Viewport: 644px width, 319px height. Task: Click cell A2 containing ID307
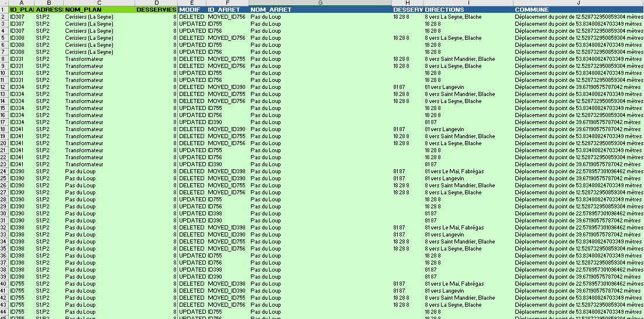22,17
